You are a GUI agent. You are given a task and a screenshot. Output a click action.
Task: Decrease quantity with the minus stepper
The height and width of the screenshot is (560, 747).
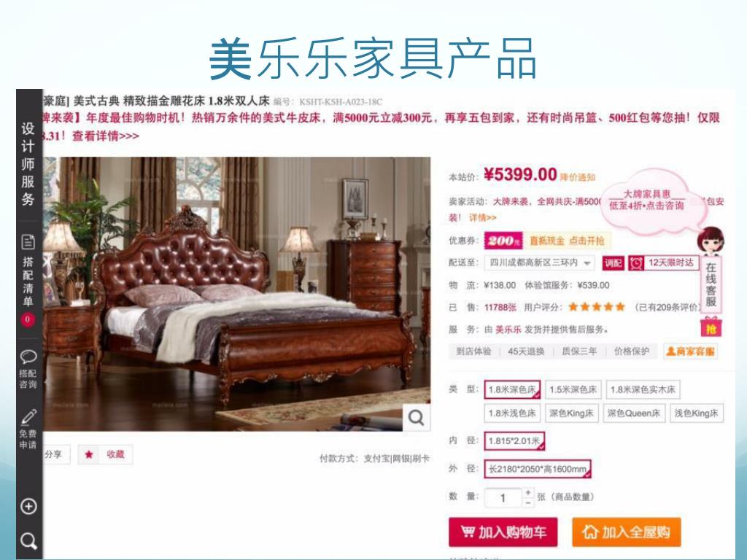coord(528,502)
